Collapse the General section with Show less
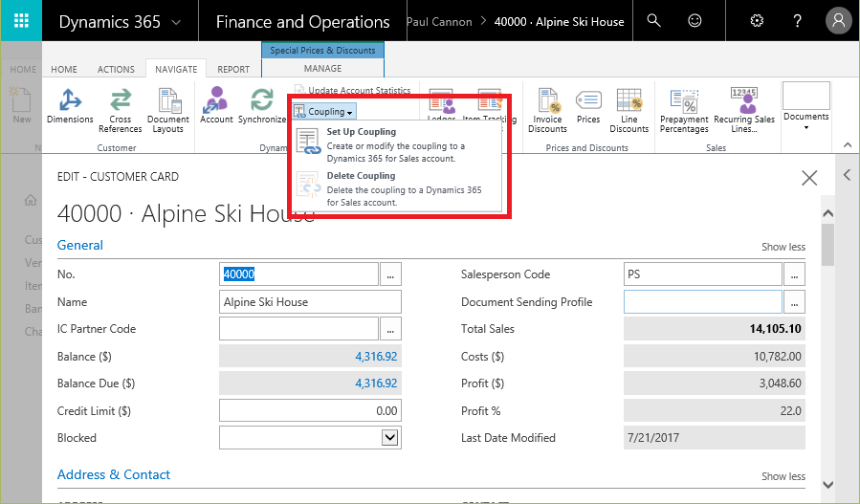Viewport: 860px width, 504px height. 783,247
